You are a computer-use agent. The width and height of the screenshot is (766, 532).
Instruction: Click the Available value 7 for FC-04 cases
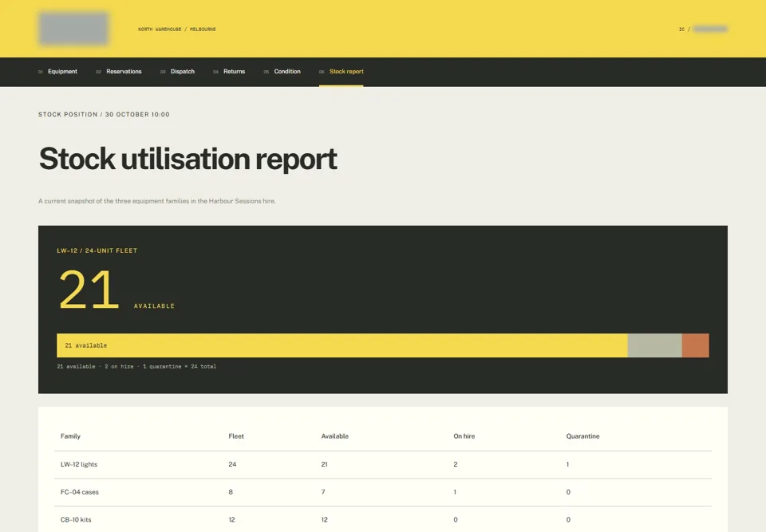(323, 492)
